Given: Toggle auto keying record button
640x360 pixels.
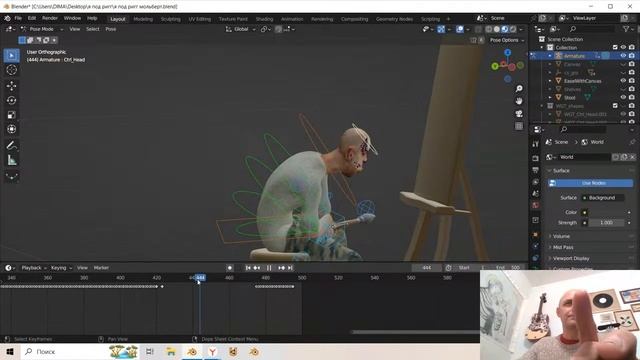Looking at the screenshot, I should [230, 268].
